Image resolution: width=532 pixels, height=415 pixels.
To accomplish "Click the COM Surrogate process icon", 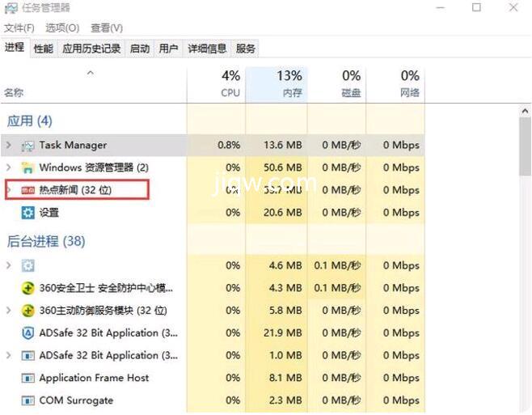I will [x=27, y=400].
